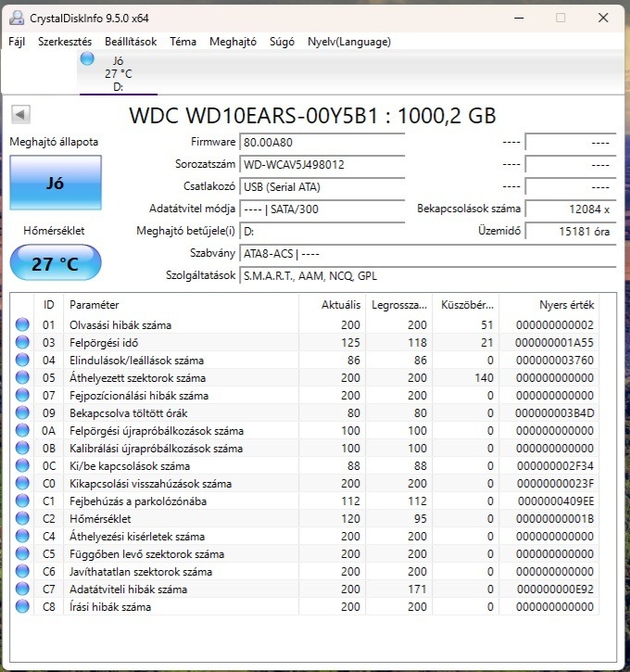Click raw value 000000000E92
The width and height of the screenshot is (630, 672).
(555, 590)
